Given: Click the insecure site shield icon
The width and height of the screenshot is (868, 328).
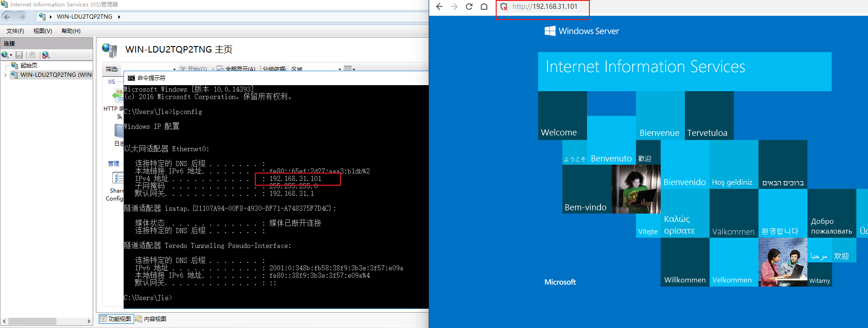Looking at the screenshot, I should (504, 7).
